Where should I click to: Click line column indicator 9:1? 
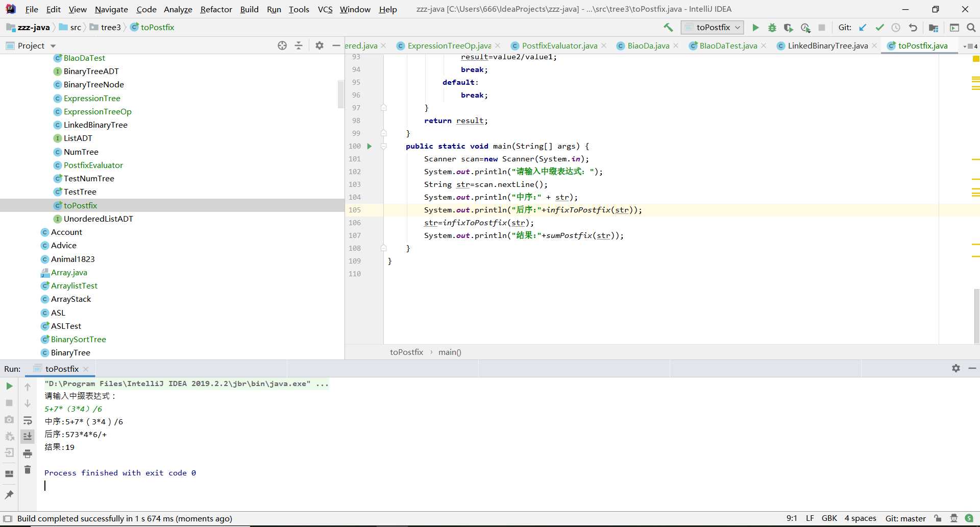[x=792, y=518]
